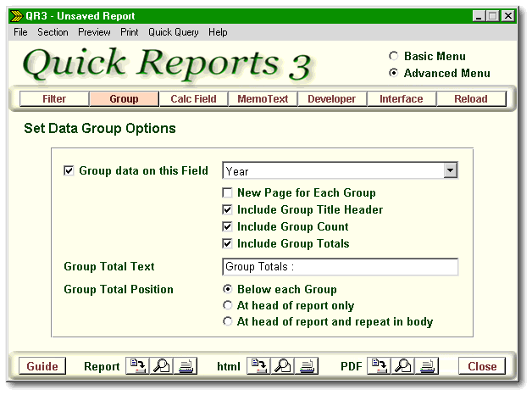Switch to the Developer tab

pos(332,98)
